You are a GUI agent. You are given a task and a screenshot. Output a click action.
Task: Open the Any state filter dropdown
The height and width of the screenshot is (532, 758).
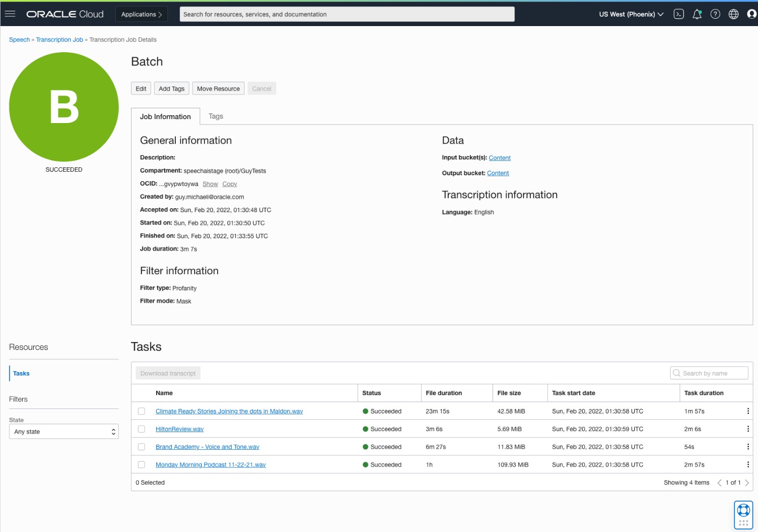click(64, 432)
